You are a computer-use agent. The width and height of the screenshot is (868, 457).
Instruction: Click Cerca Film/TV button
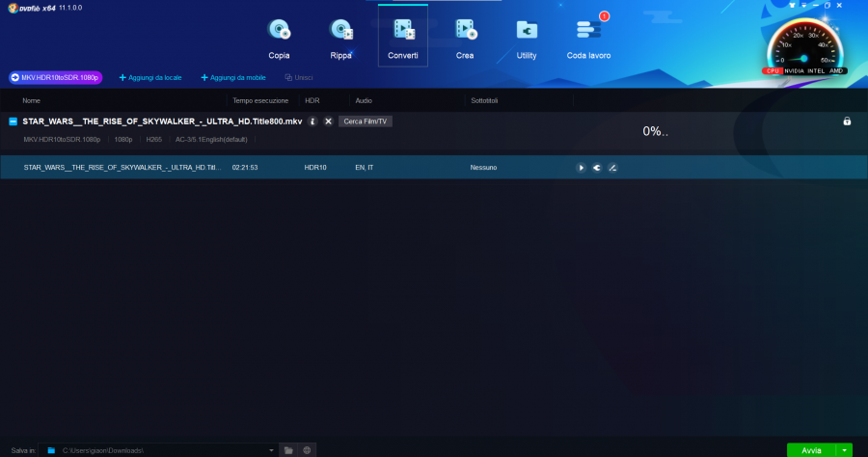[x=366, y=121]
